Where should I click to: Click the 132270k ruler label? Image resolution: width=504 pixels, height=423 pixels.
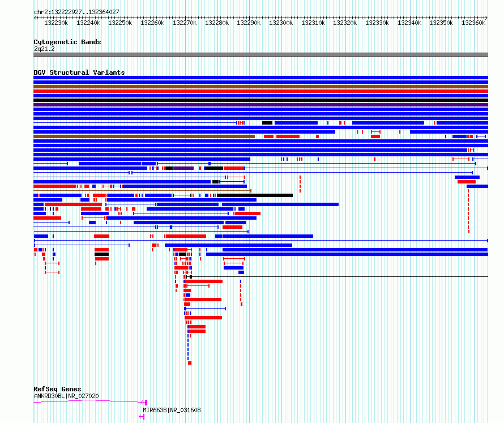pyautogui.click(x=185, y=23)
